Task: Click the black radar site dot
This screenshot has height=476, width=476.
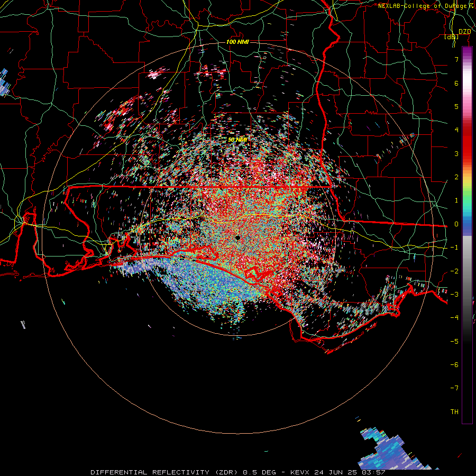Action: (x=238, y=238)
